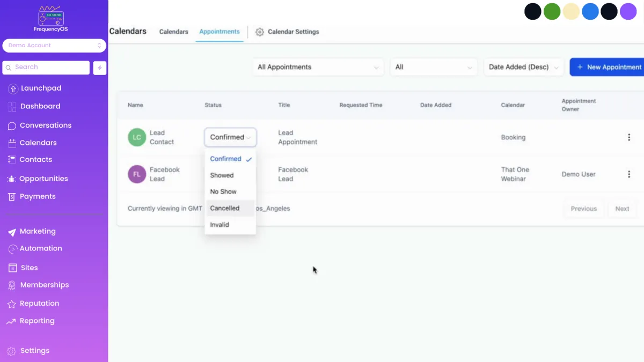The image size is (644, 362).
Task: Click the Opportunities icon in sidebar
Action: tap(12, 179)
